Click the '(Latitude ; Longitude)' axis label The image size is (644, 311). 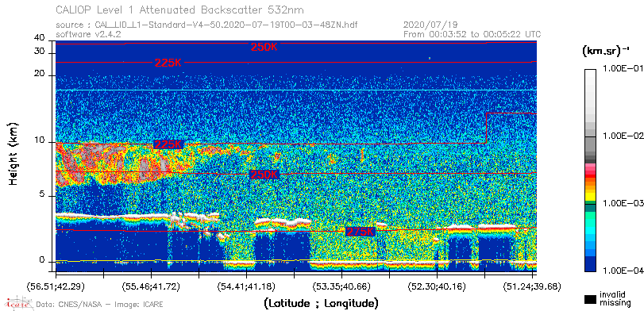pos(321,304)
